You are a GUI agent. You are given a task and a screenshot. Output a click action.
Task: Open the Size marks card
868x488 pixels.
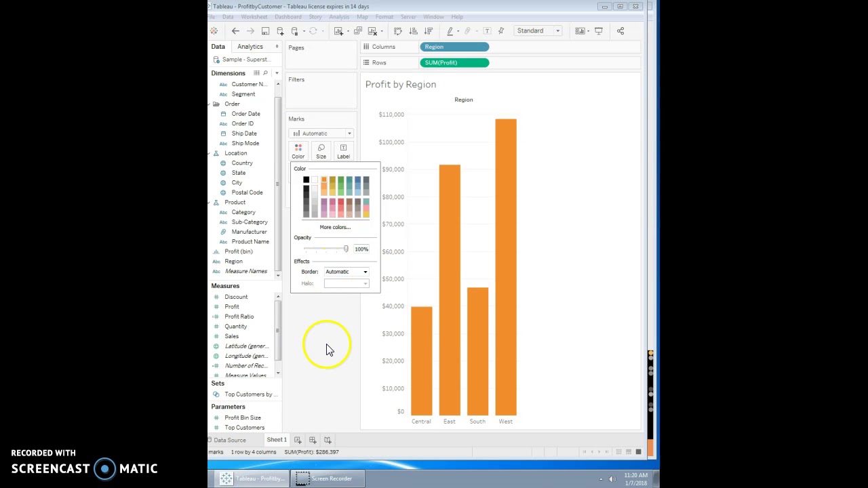point(321,151)
